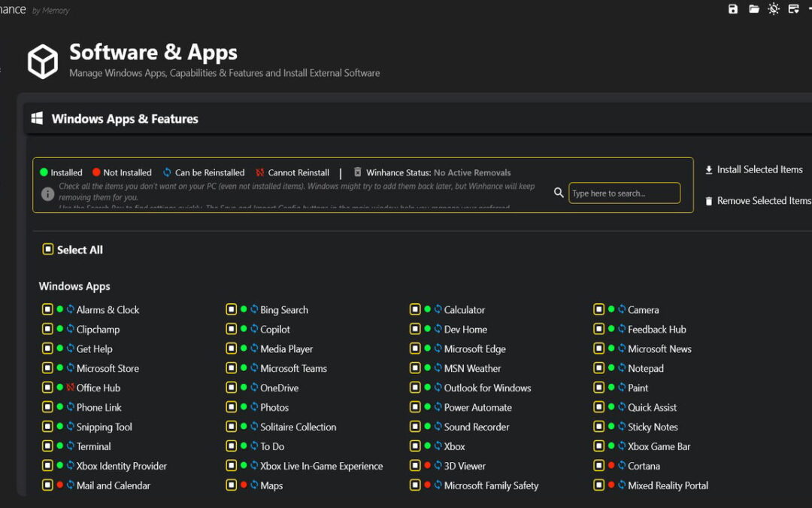
Task: Click the Windows logo beside Apps & Features
Action: (x=36, y=118)
